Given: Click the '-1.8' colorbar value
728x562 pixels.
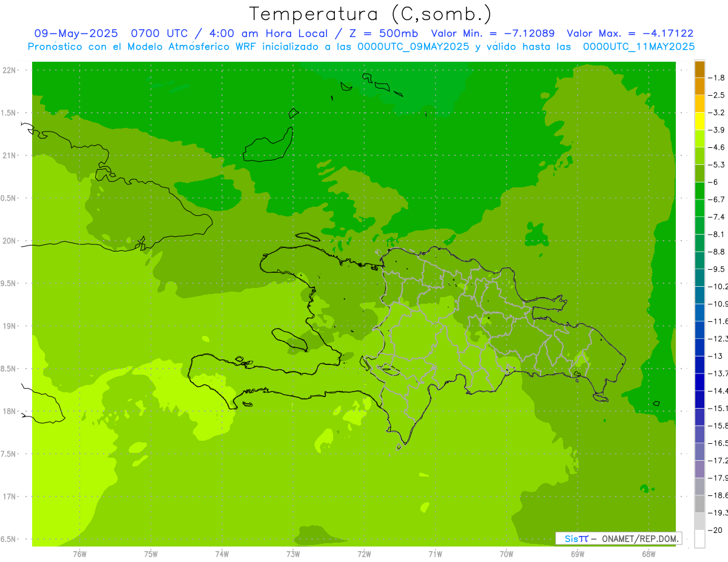Looking at the screenshot, I should [x=716, y=78].
